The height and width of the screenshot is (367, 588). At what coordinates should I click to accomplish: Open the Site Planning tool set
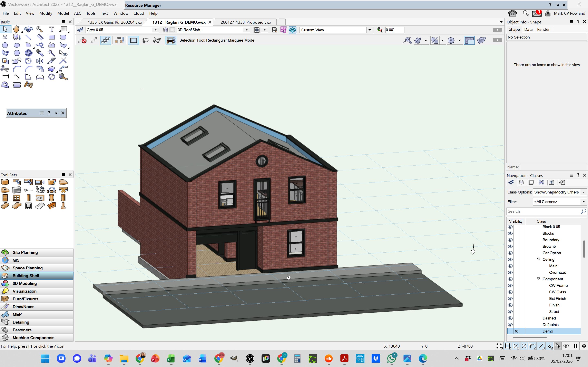pos(25,252)
